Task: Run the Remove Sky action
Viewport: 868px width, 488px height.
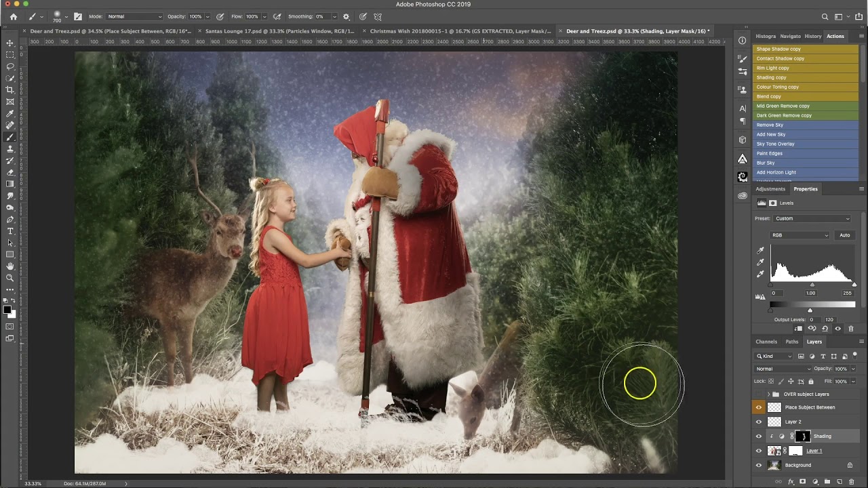Action: click(806, 125)
